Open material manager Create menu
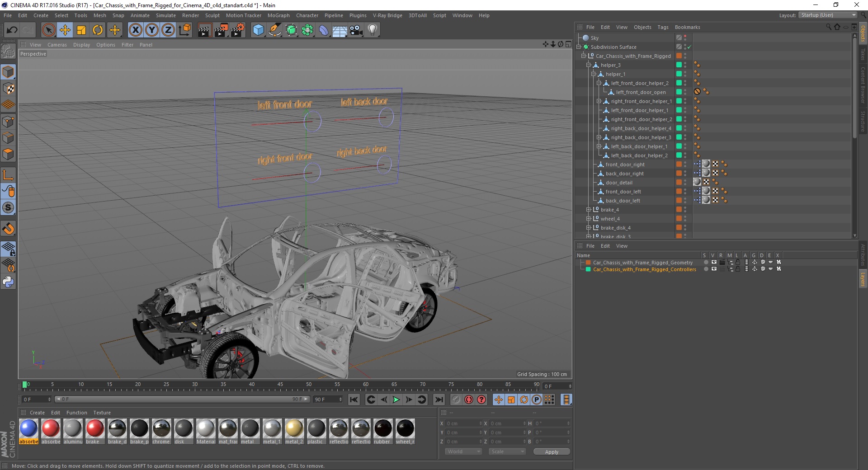This screenshot has height=470, width=868. [x=37, y=413]
